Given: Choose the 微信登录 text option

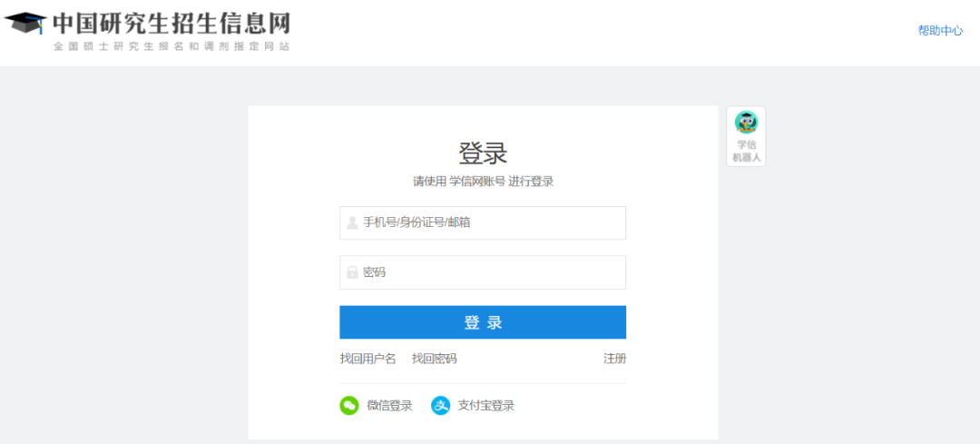Looking at the screenshot, I should (x=389, y=406).
